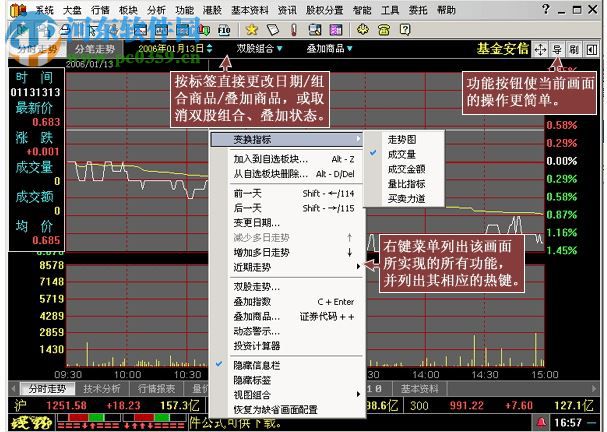Open the 基本资料 menu
The height and width of the screenshot is (432, 607).
250,10
